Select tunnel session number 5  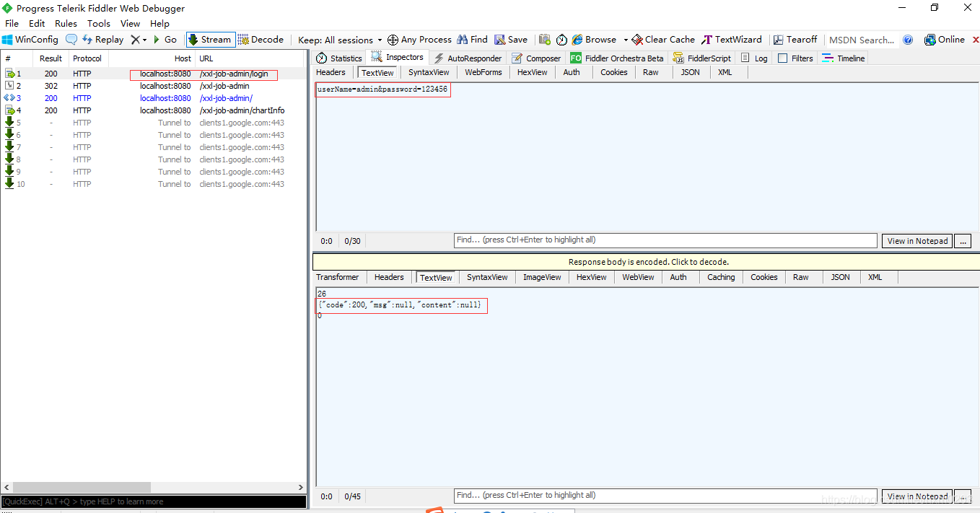154,123
